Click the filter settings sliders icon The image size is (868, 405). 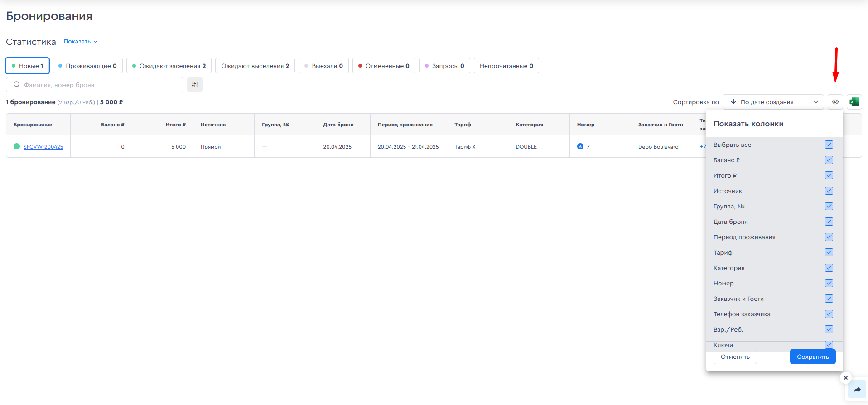tap(195, 85)
